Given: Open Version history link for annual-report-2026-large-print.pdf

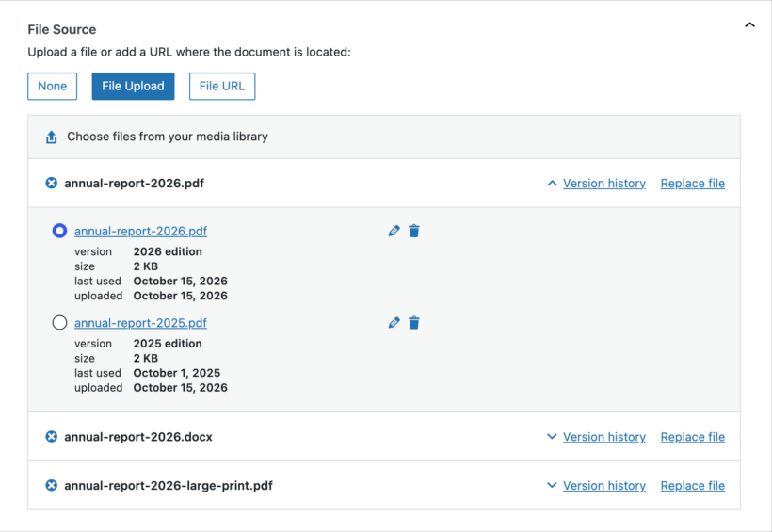Looking at the screenshot, I should (x=604, y=486).
